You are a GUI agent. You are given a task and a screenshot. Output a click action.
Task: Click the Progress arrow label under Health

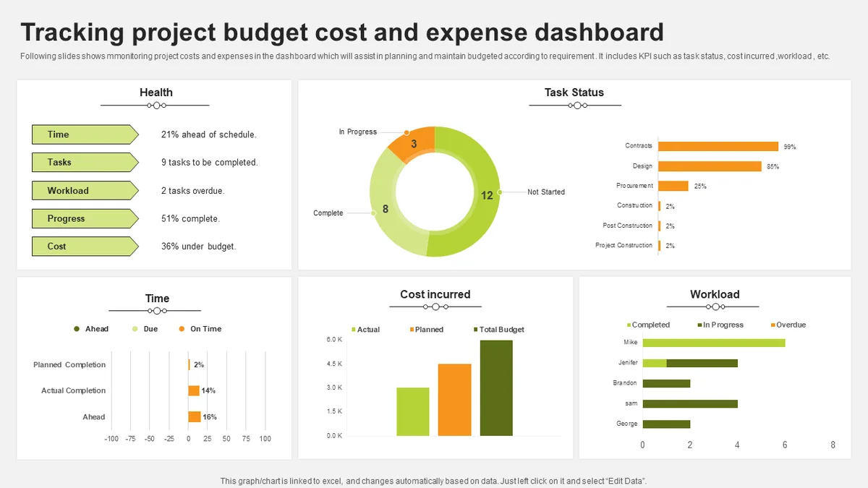click(85, 218)
